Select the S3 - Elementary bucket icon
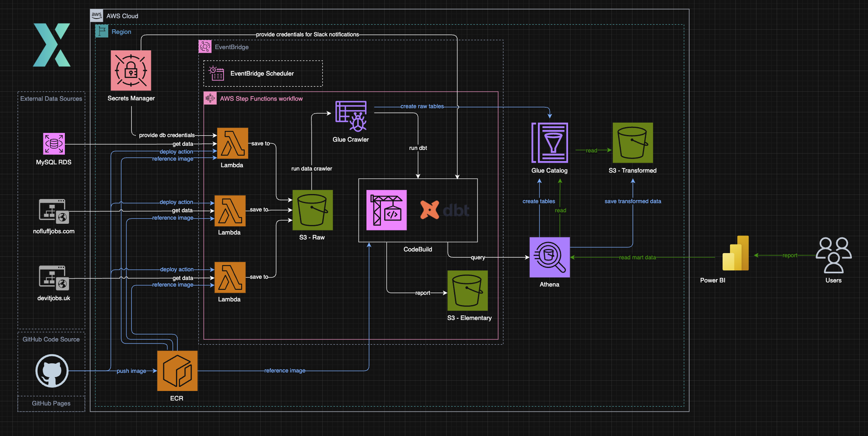This screenshot has width=868, height=436. [x=468, y=291]
